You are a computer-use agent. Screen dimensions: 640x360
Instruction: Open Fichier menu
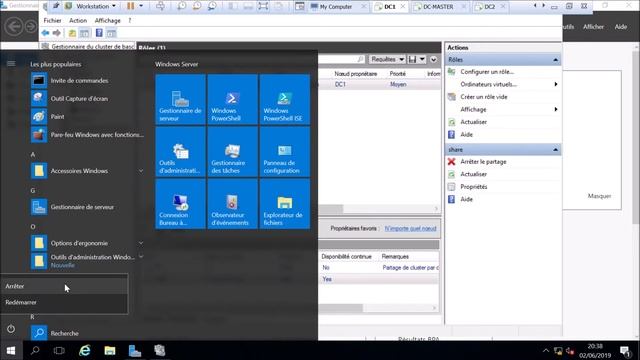pyautogui.click(x=52, y=20)
